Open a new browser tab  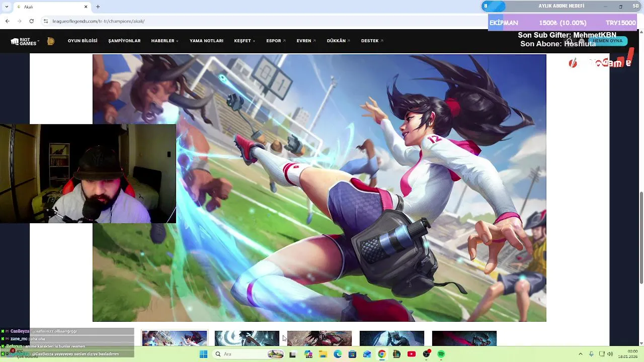click(98, 7)
